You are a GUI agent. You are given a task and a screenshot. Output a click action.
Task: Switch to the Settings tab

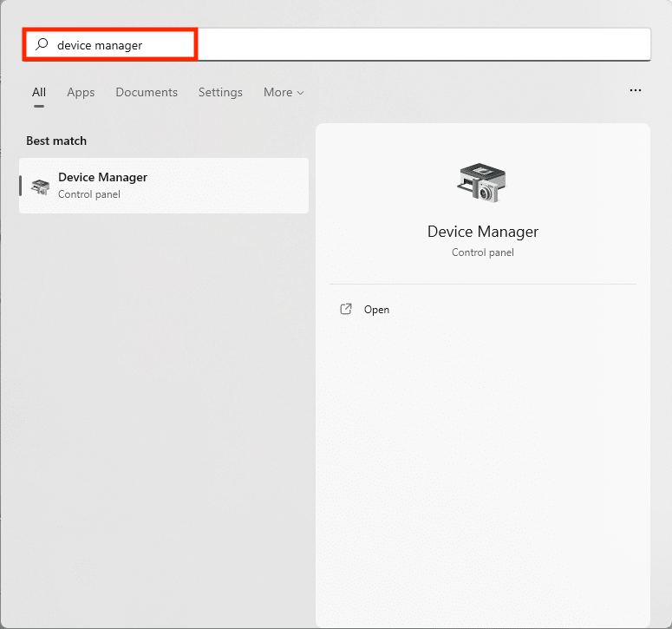[220, 92]
